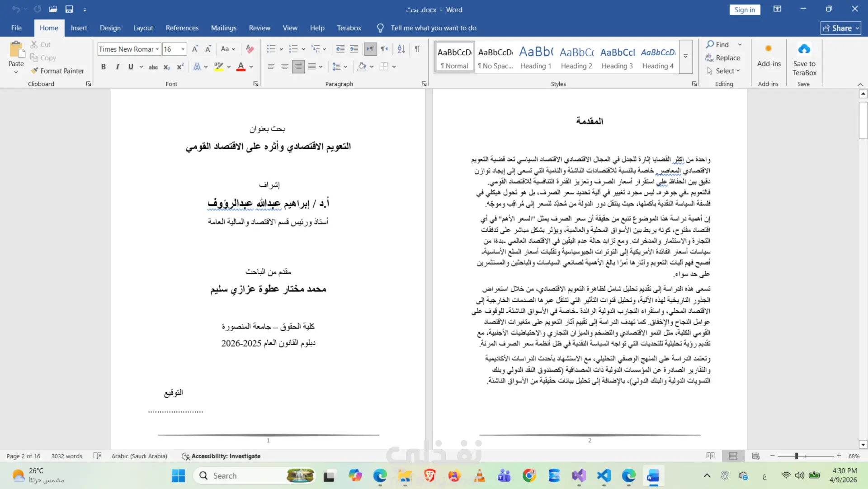Align the paragraph to the right

click(x=298, y=67)
